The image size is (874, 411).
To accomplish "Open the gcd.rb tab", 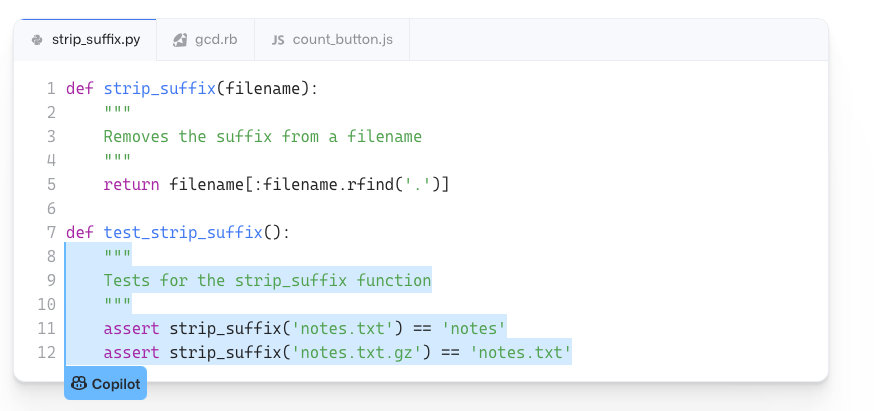I will point(206,40).
